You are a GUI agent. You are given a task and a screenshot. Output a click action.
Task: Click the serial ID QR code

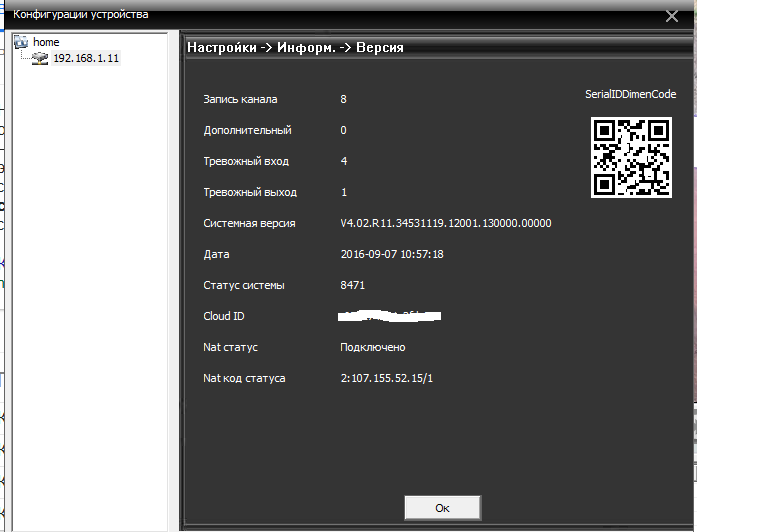[630, 157]
